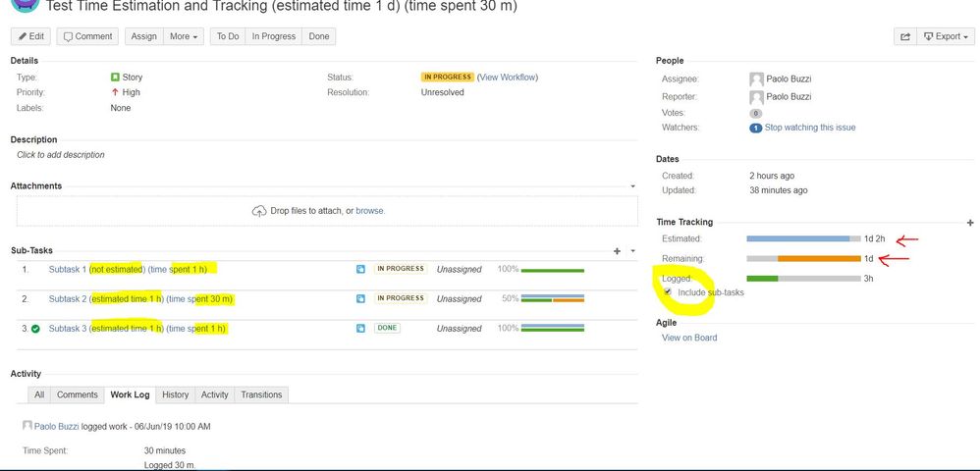Click the Updated date '38 minutes ago'
The height and width of the screenshot is (471, 980).
point(778,190)
